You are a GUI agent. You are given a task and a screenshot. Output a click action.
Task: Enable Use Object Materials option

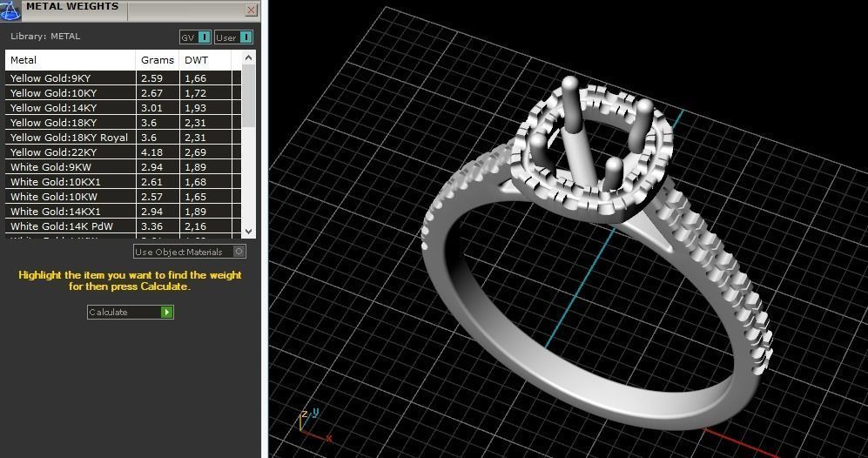[189, 252]
